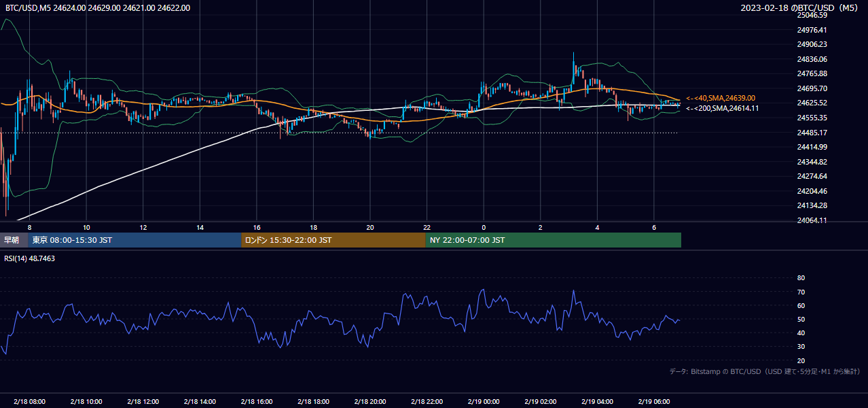Click hour tick 0 on price chart axis
The image size is (868, 408).
tap(484, 227)
